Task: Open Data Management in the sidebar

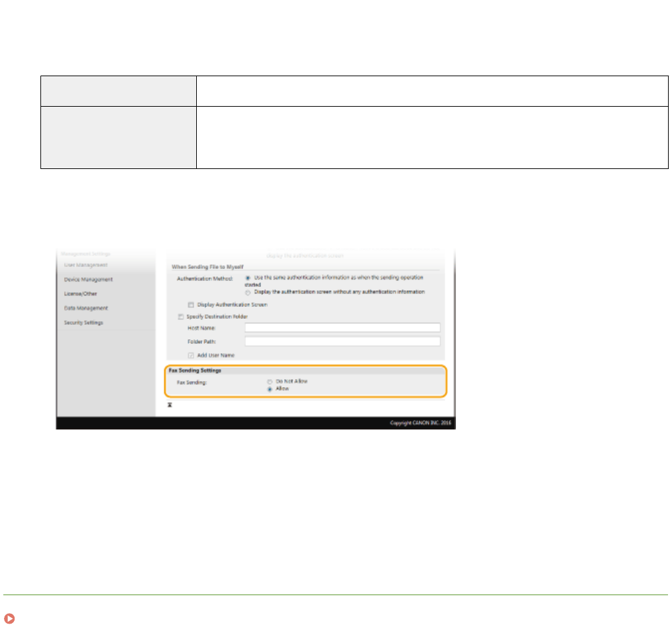Action: coord(85,308)
